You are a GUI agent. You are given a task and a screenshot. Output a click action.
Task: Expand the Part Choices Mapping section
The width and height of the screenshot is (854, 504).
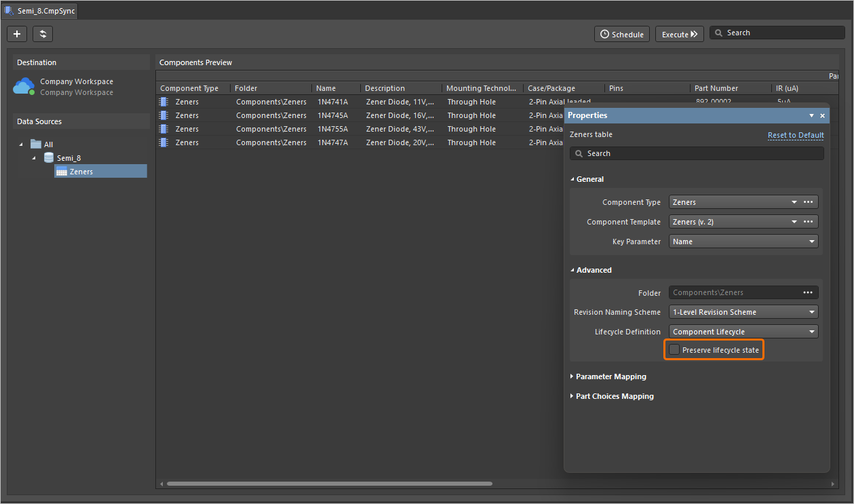(614, 396)
